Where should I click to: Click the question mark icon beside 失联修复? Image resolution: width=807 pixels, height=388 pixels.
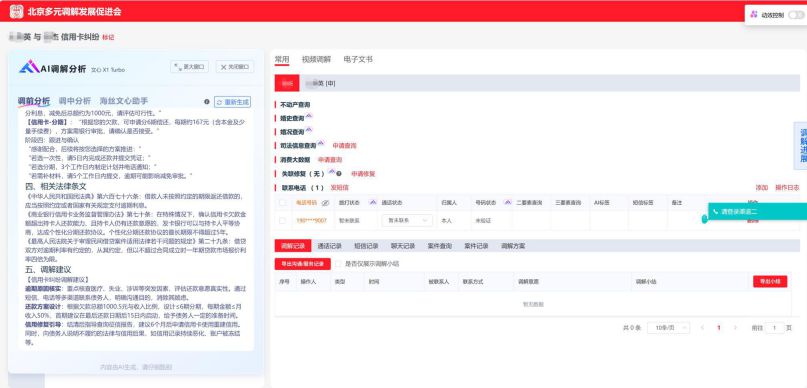point(339,173)
